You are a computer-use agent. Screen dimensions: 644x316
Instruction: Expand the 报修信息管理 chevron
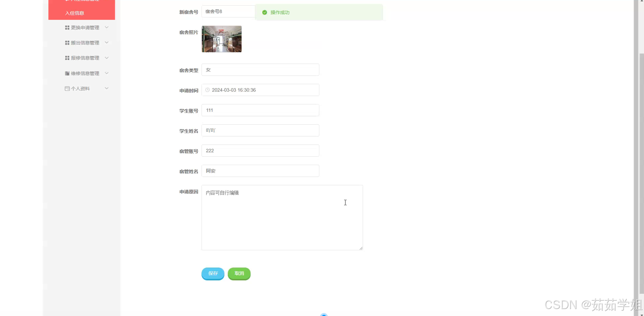(x=107, y=58)
